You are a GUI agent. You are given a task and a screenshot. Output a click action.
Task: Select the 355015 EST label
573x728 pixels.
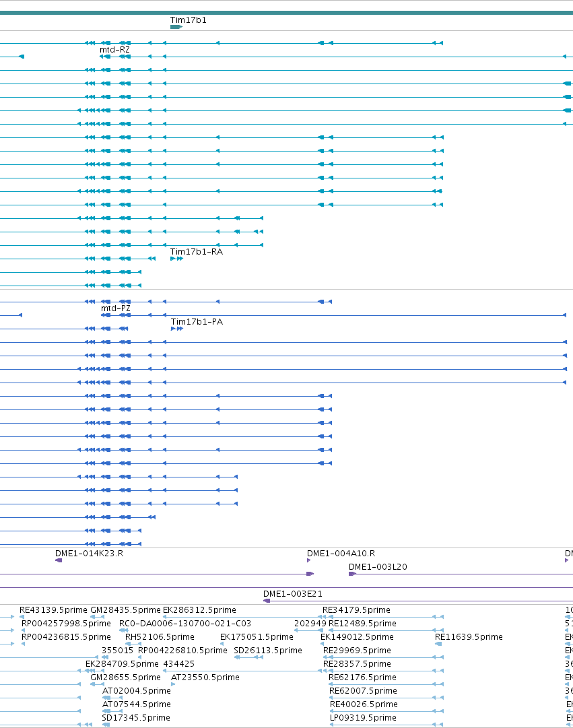[x=117, y=651]
